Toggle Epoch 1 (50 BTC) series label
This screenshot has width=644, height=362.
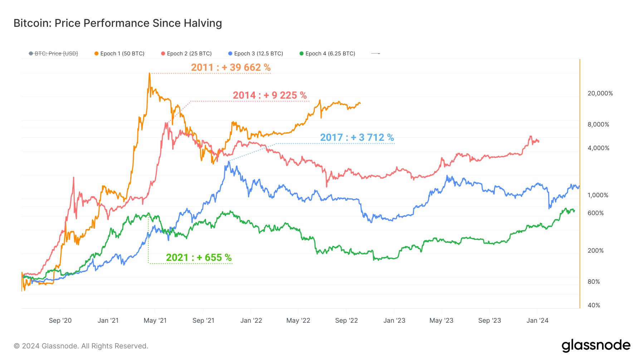point(122,54)
